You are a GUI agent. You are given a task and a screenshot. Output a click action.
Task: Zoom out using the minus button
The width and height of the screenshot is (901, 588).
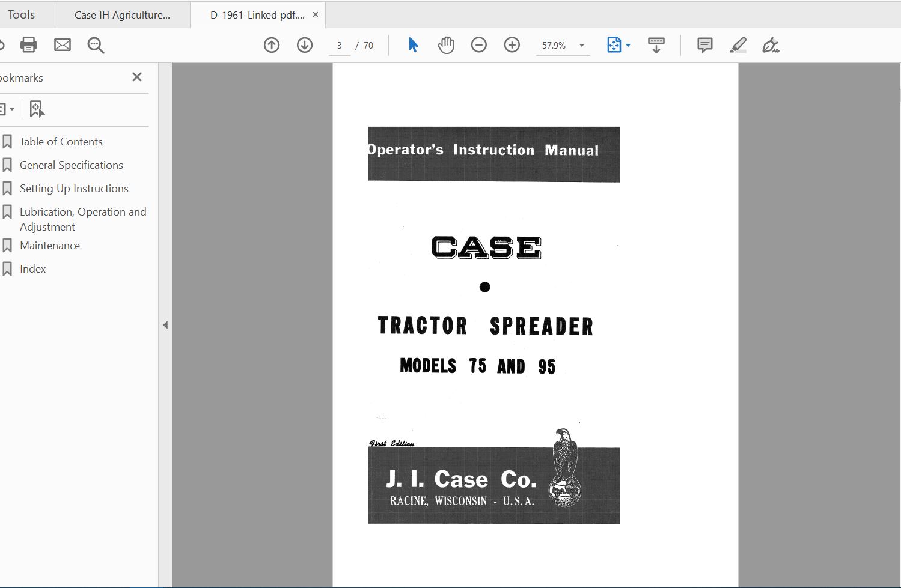coord(478,45)
